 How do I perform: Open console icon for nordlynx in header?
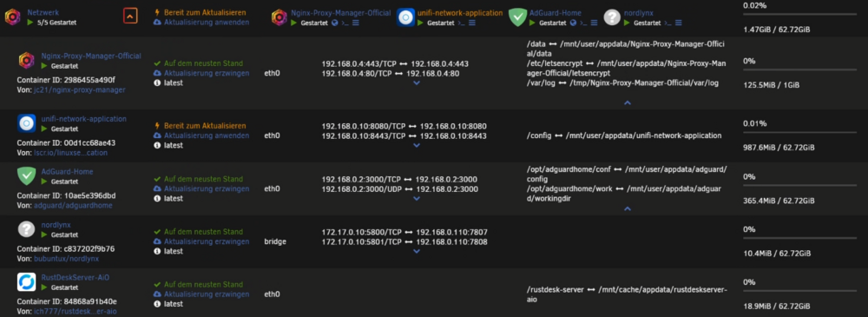pos(667,23)
